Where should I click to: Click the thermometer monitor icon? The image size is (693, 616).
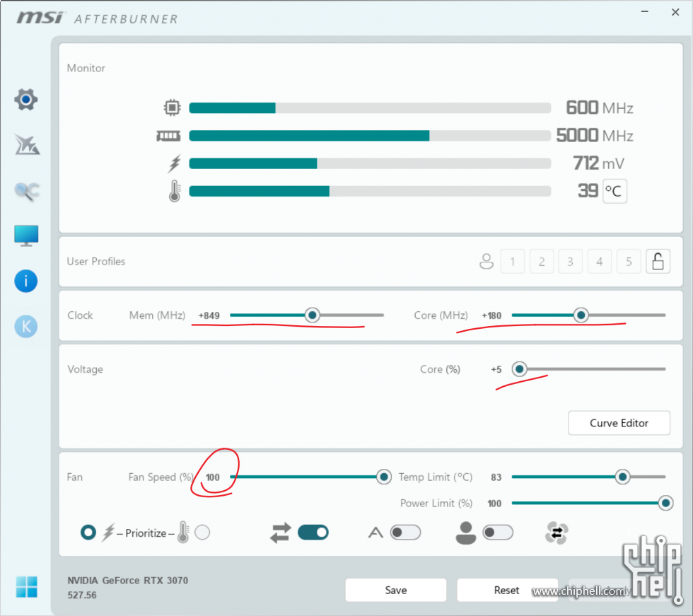click(175, 191)
